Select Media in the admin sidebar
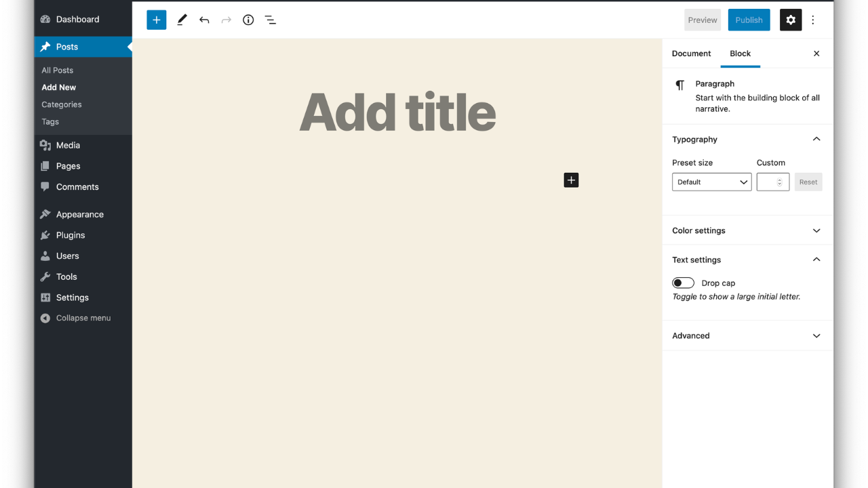Image resolution: width=868 pixels, height=488 pixels. click(x=67, y=144)
